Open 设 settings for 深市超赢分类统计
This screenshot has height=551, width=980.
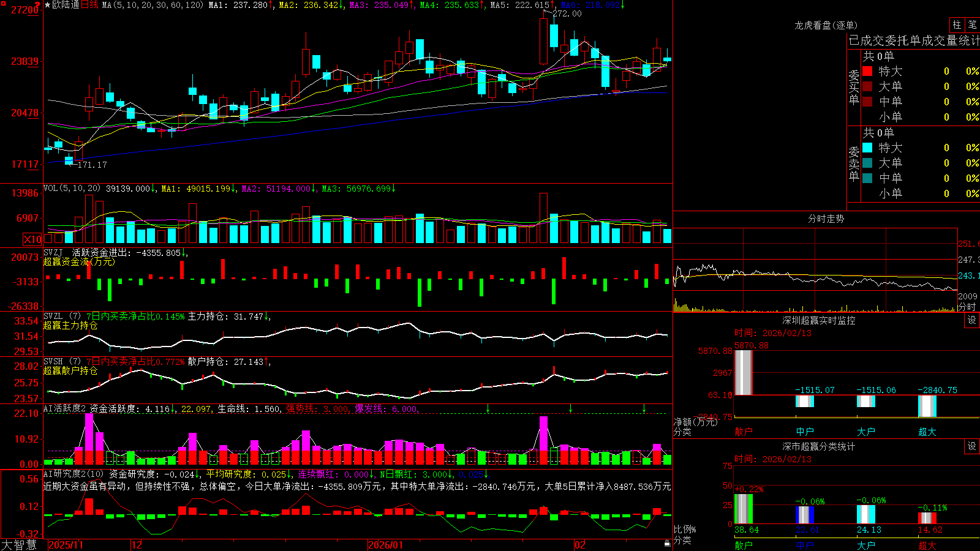[972, 446]
